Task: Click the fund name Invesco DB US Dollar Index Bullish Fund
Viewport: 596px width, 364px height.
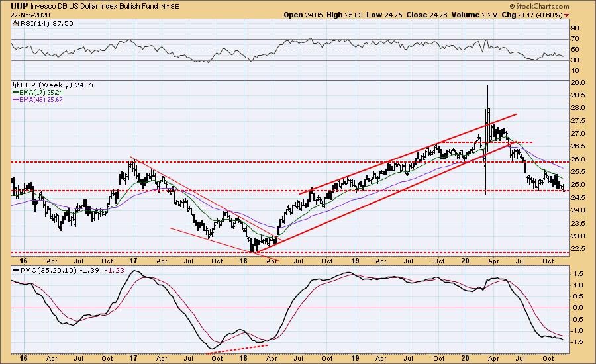Action: pyautogui.click(x=94, y=7)
